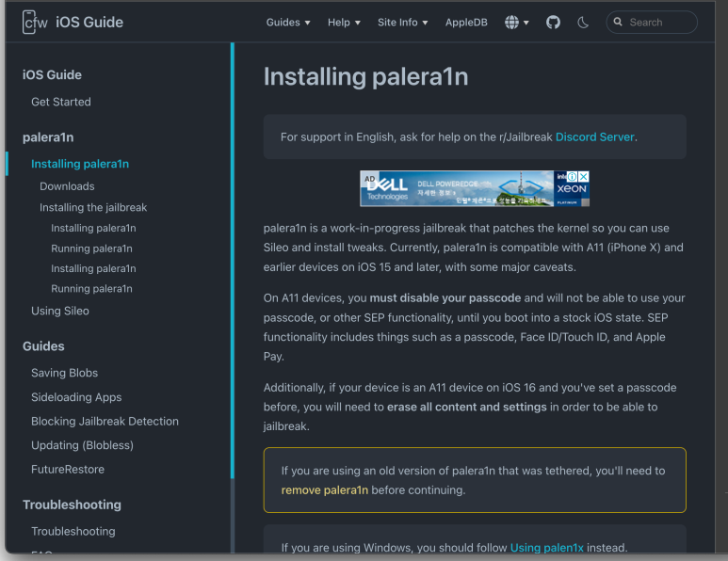Open the ad info icon
This screenshot has width=728, height=561.
click(573, 177)
